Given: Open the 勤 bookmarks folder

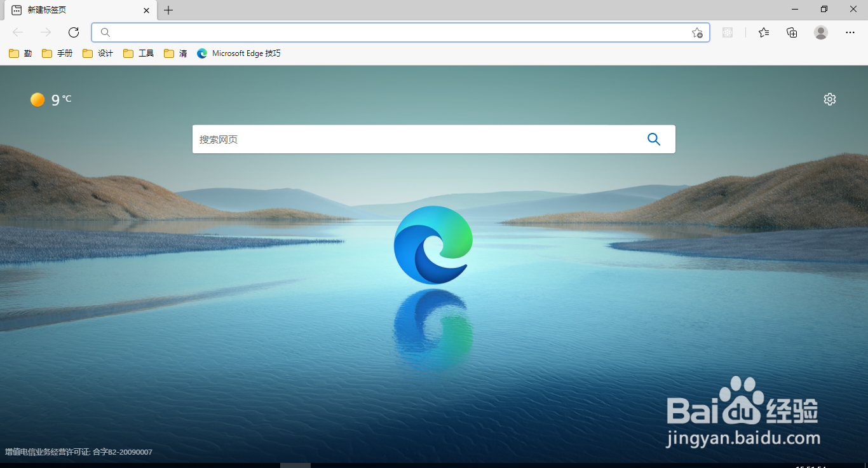Looking at the screenshot, I should pyautogui.click(x=20, y=53).
